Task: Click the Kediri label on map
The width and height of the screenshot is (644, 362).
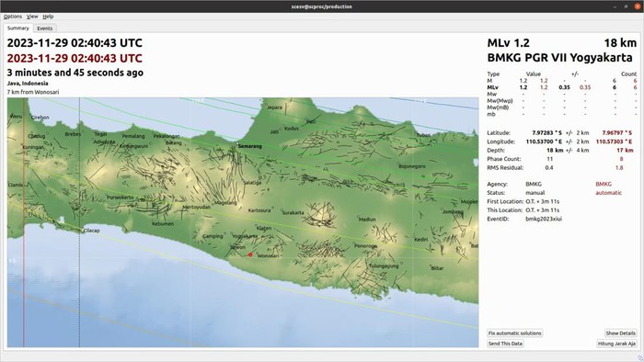Action: [421, 240]
